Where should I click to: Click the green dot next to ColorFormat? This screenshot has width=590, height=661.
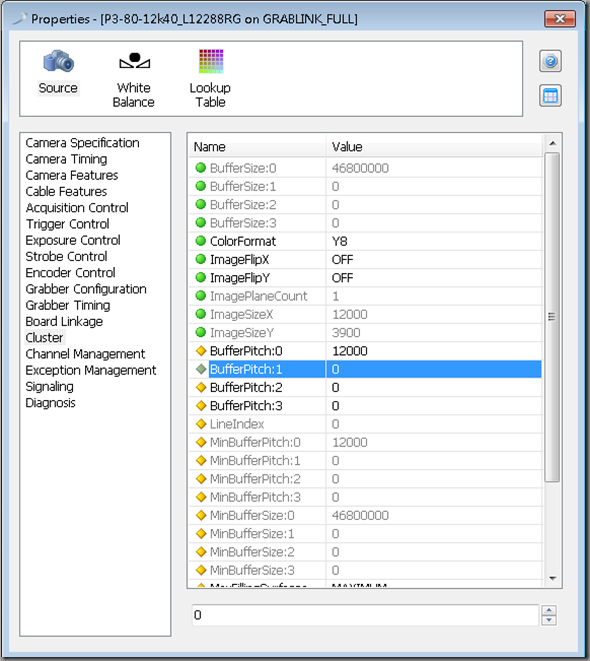point(201,241)
